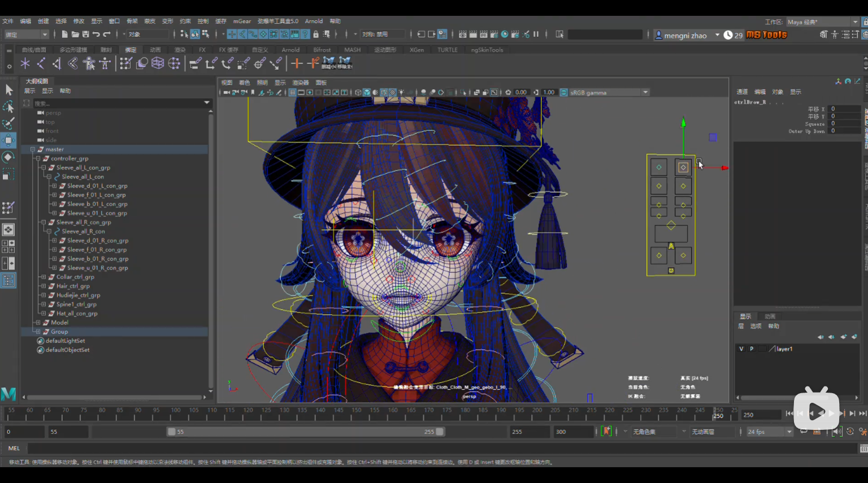Select the Create Joint tool on the shelf
The image size is (868, 483).
[x=41, y=63]
